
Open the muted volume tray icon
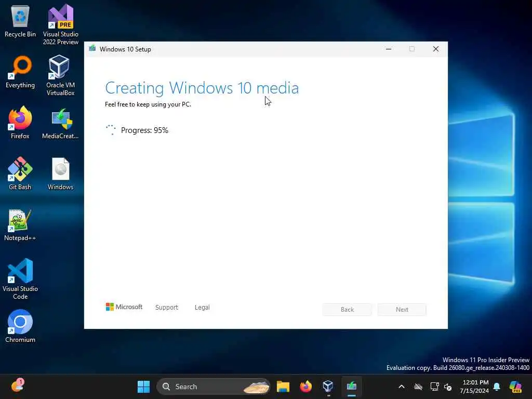point(448,387)
